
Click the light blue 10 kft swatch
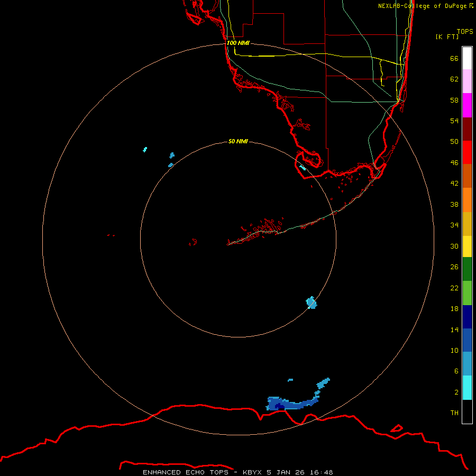(467, 364)
